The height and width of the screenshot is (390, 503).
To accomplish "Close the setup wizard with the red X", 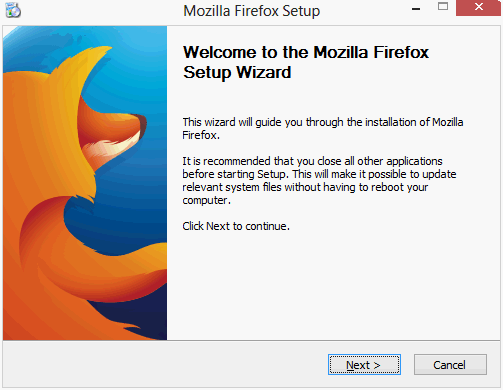I will pos(479,7).
